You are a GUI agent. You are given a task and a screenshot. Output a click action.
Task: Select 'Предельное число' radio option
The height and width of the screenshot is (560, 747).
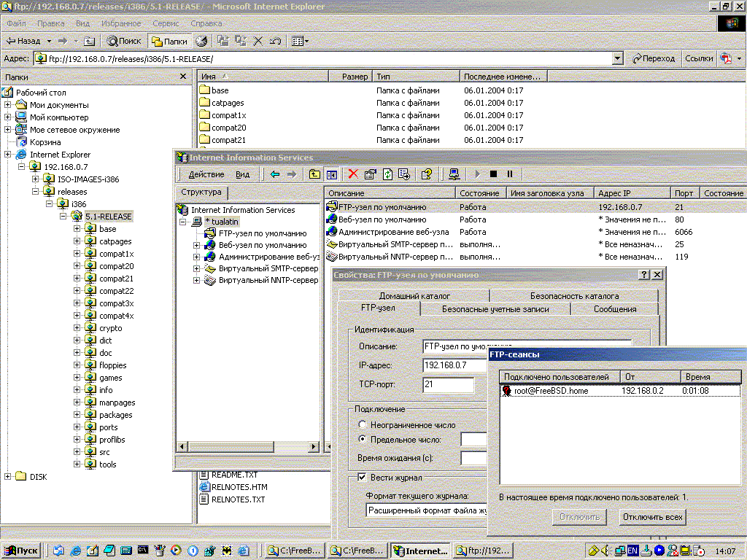(x=363, y=439)
